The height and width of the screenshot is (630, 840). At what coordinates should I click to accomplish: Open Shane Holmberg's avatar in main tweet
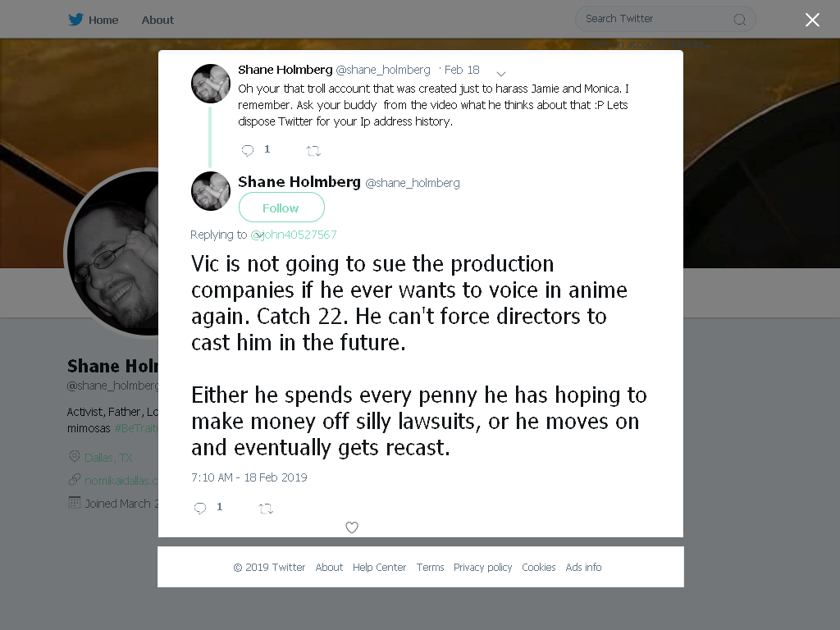[211, 190]
